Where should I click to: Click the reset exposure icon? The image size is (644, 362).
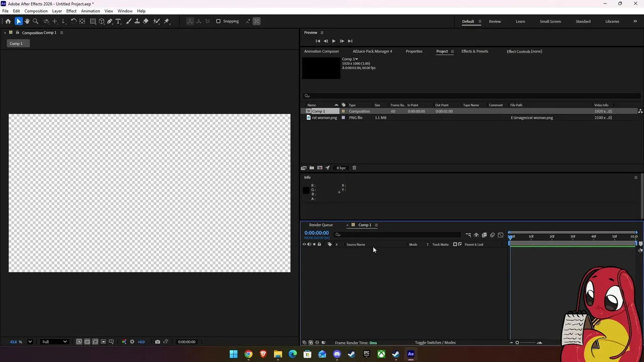[x=132, y=342]
